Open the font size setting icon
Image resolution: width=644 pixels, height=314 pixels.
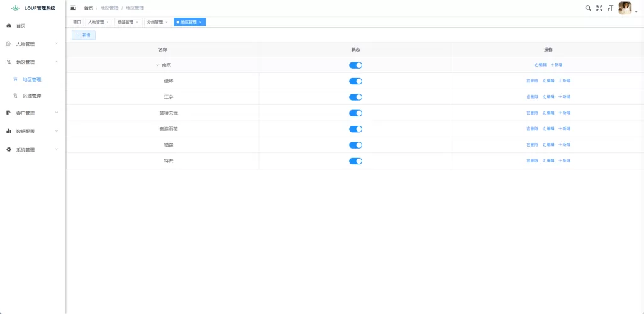pyautogui.click(x=610, y=8)
